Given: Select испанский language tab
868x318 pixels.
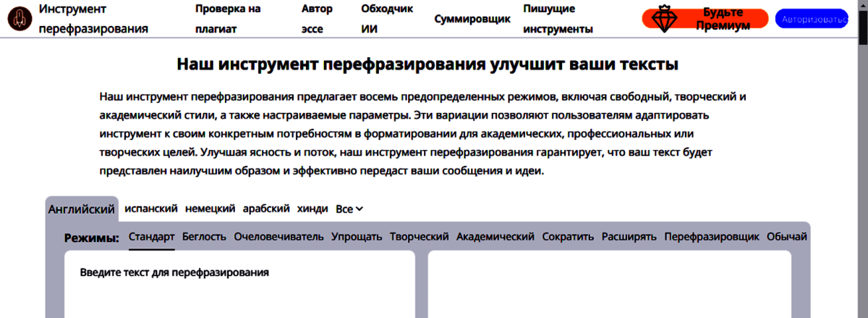Looking at the screenshot, I should click(151, 209).
